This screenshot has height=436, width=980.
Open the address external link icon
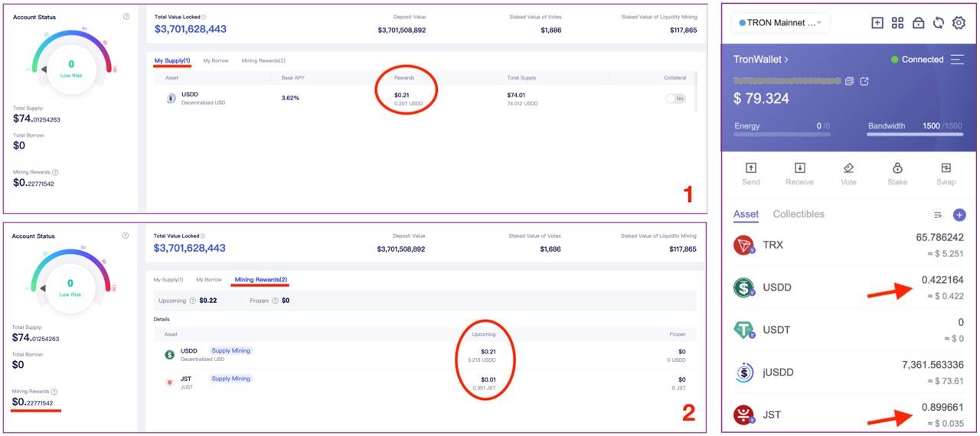pos(864,81)
